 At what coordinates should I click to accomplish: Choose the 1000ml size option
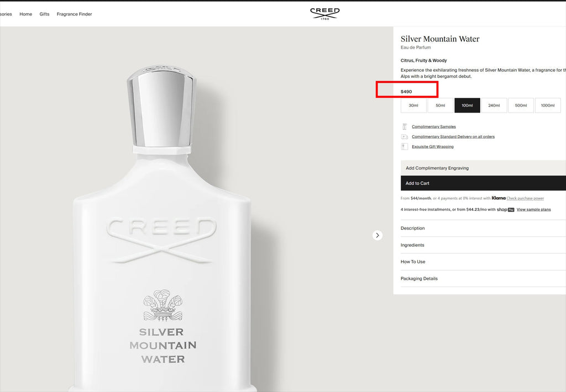click(x=548, y=105)
